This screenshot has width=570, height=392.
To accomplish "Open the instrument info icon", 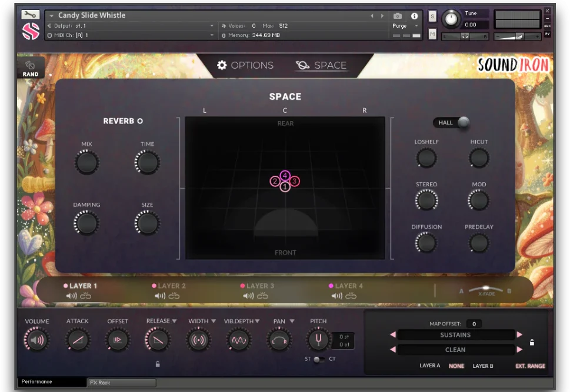I will point(414,16).
